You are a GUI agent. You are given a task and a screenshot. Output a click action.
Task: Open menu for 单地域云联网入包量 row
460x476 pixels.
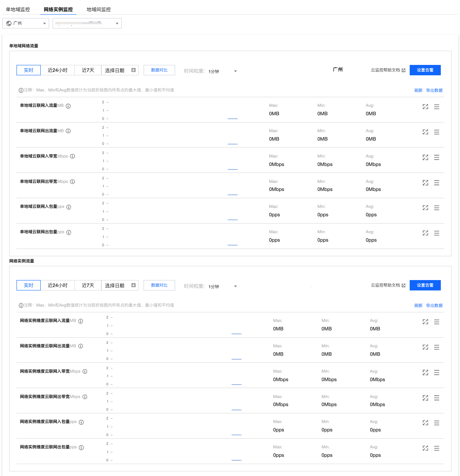(437, 208)
